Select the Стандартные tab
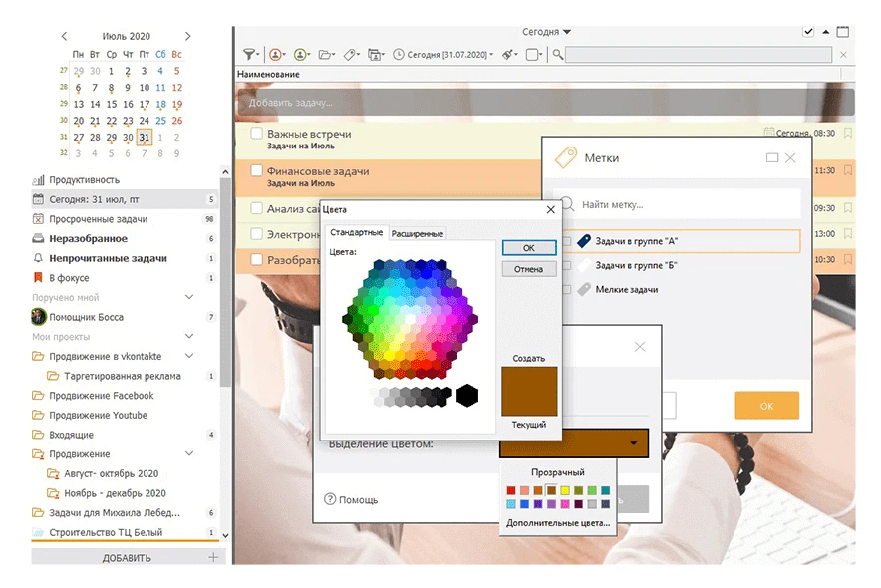The width and height of the screenshot is (881, 588). pyautogui.click(x=356, y=232)
